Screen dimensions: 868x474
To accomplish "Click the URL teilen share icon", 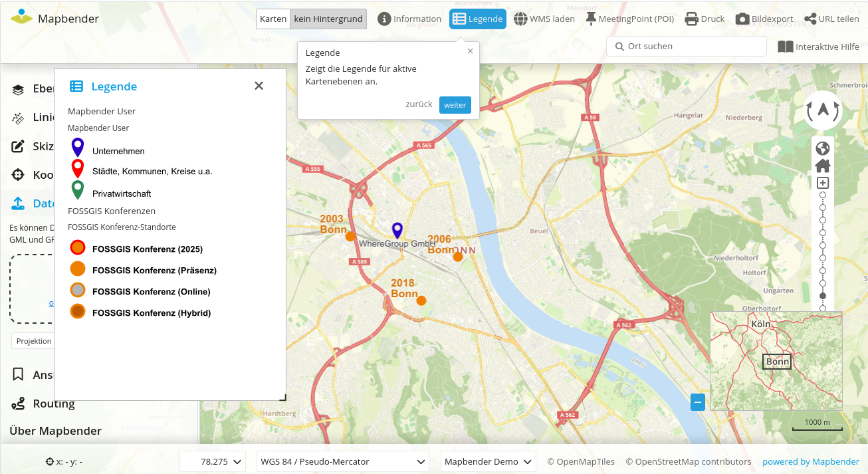I will coord(810,19).
